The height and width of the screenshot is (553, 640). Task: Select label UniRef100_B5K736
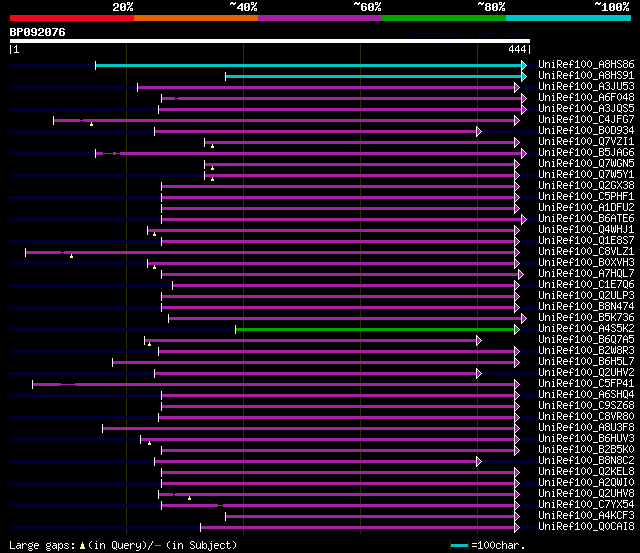click(x=586, y=318)
